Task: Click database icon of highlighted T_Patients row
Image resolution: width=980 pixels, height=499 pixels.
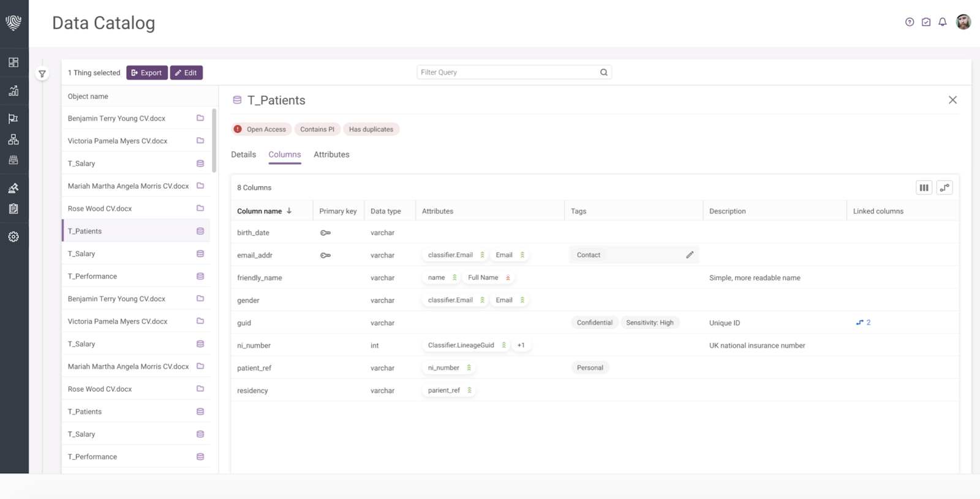Action: coord(200,231)
